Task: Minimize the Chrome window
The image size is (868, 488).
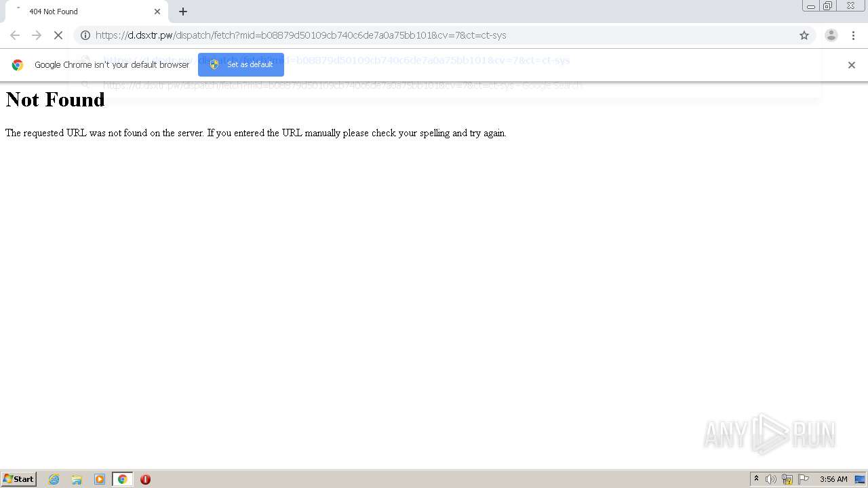Action: [811, 6]
